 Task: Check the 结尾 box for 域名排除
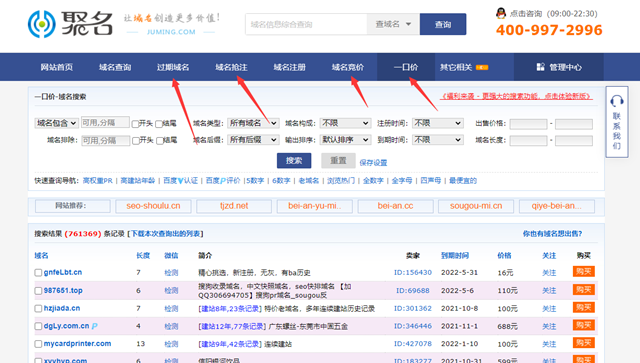160,141
